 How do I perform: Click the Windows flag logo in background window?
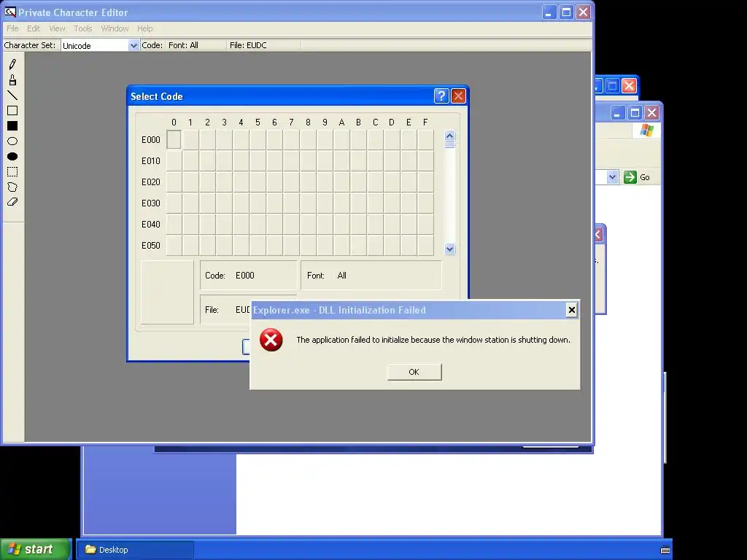pos(647,130)
